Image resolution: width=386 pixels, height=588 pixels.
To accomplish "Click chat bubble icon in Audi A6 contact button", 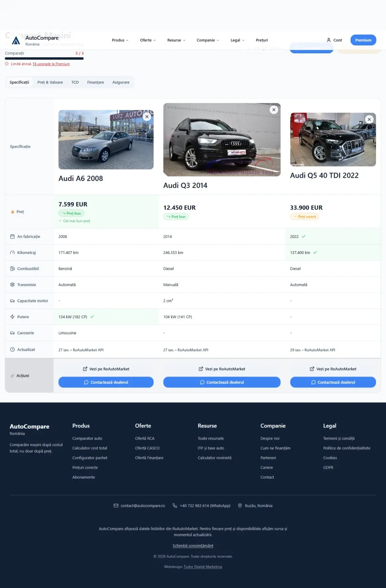I will tap(86, 382).
